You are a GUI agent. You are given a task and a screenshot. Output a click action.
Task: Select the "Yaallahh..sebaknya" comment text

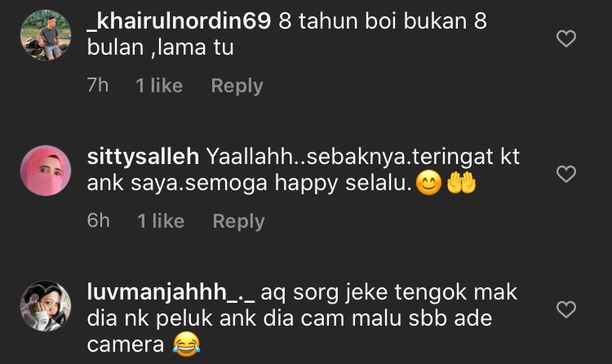click(x=304, y=170)
